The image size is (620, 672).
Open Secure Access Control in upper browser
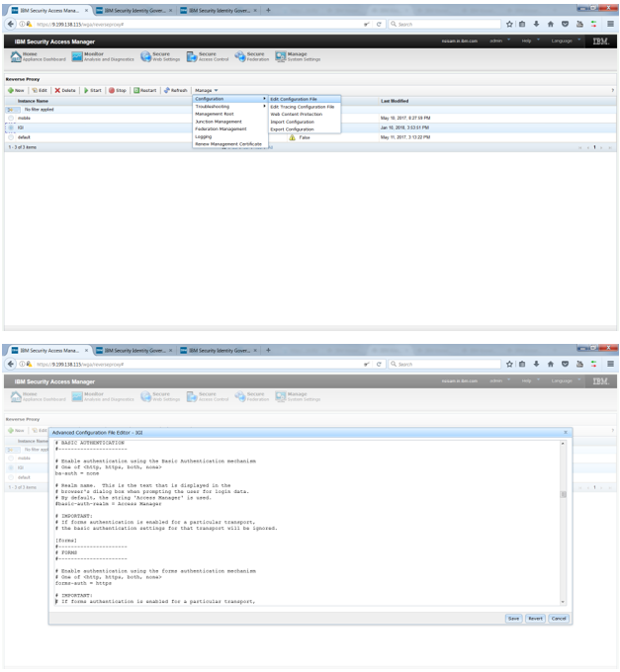[208, 56]
